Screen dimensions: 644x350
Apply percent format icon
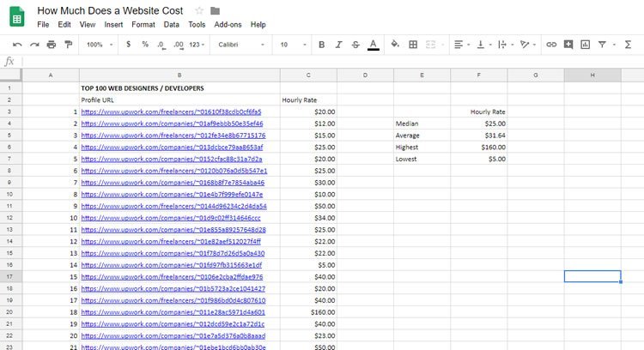145,44
